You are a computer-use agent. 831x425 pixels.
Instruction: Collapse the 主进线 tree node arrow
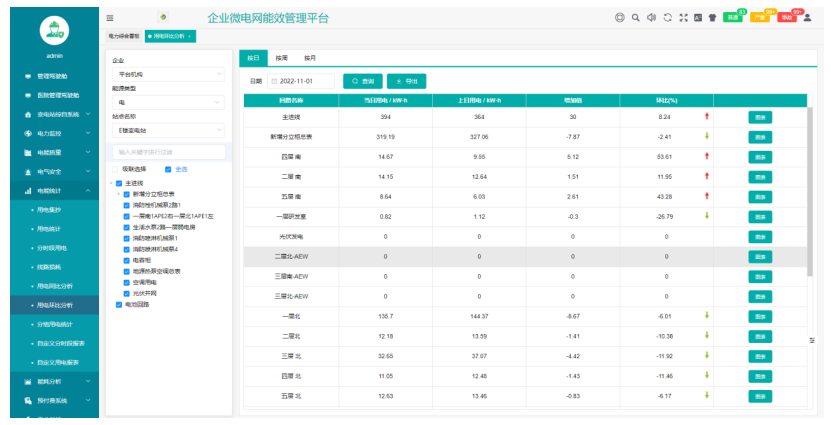(111, 183)
